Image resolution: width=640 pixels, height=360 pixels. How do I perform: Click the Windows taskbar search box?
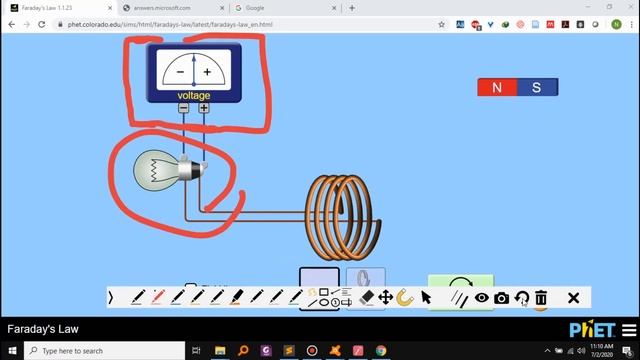[x=104, y=351]
